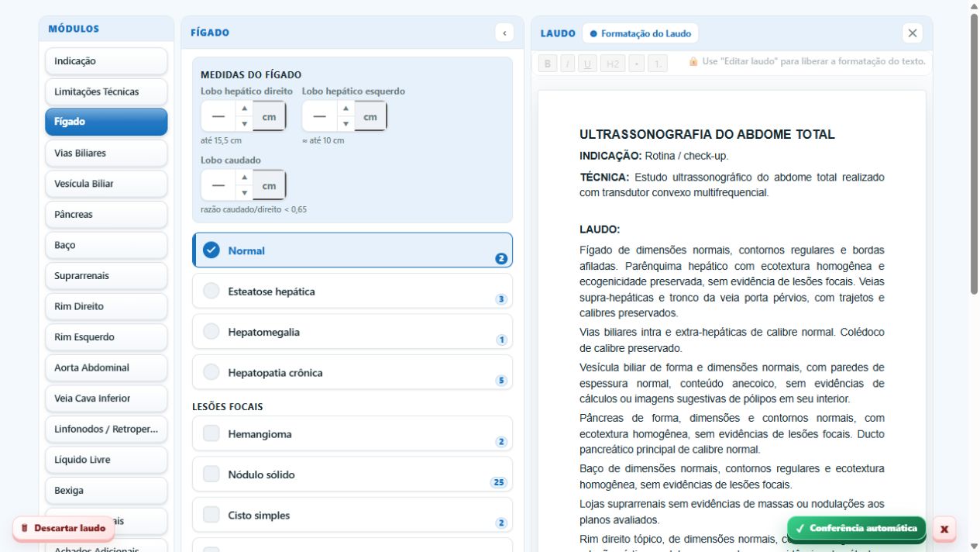This screenshot has width=980, height=552.
Task: Increase Lobo hepático esquerdo value
Action: 346,109
